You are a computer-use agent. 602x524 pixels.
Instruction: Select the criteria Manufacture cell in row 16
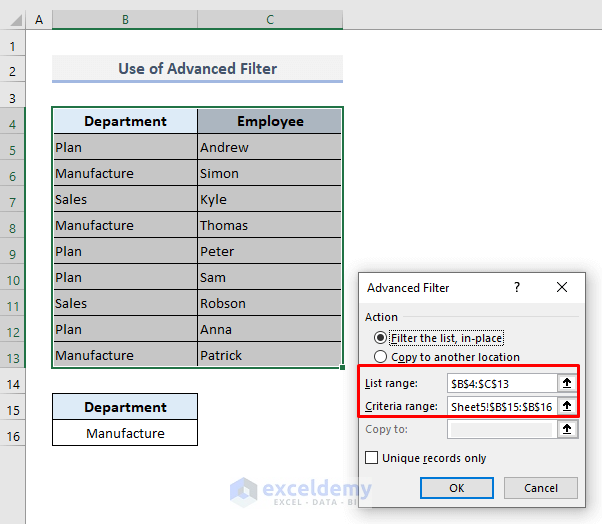click(125, 433)
